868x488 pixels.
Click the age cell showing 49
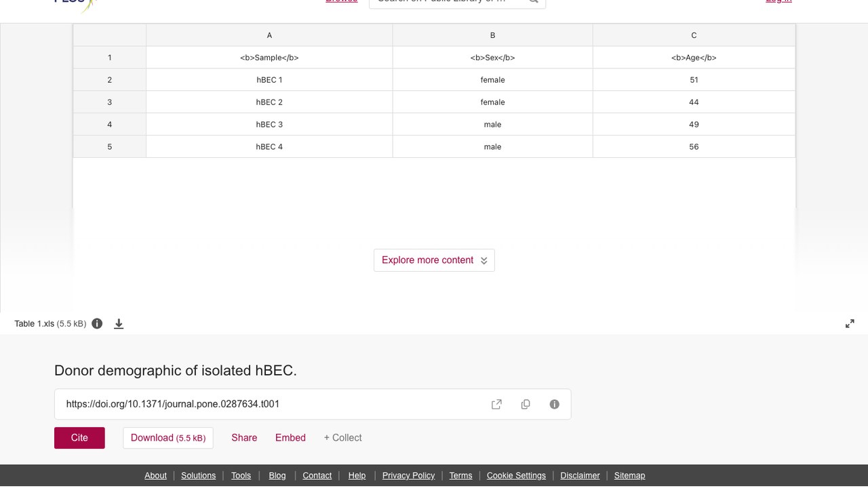coord(694,125)
